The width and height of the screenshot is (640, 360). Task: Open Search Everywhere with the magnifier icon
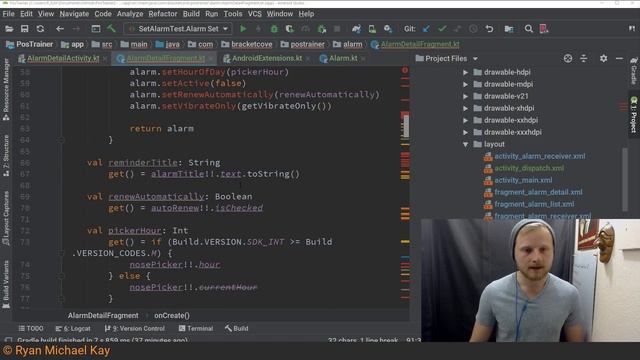[x=529, y=29]
